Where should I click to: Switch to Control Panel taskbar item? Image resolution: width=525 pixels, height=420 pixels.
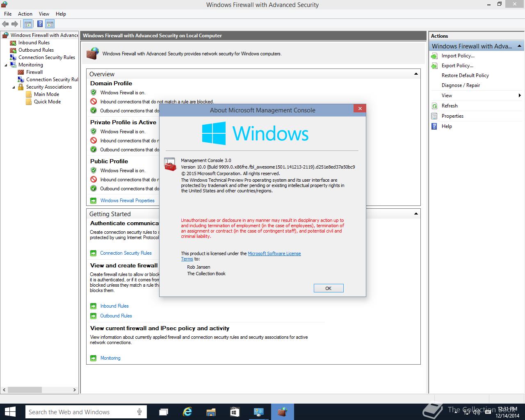[258, 412]
